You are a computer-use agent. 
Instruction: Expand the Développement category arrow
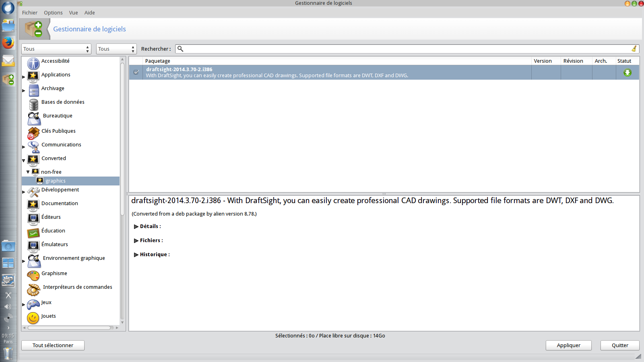click(24, 192)
